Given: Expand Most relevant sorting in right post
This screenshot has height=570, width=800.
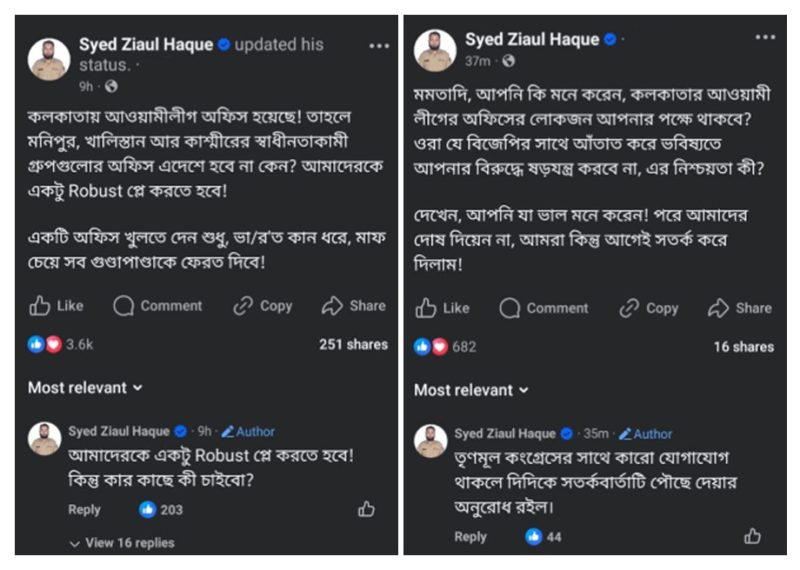Looking at the screenshot, I should click(x=472, y=390).
